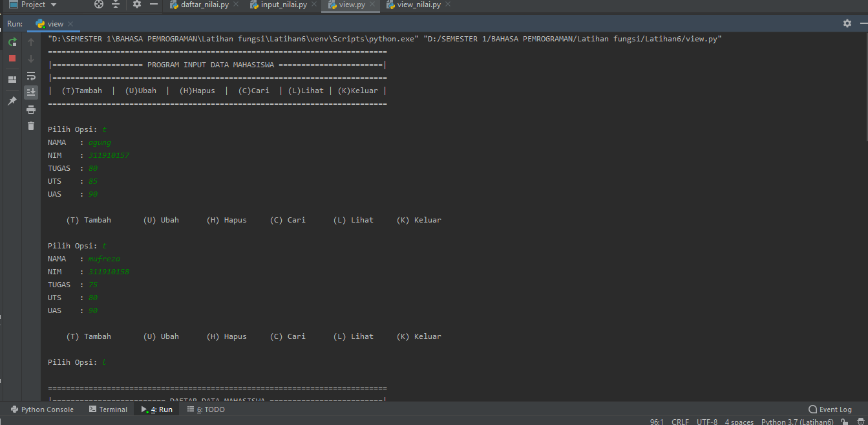Collapse all in Project panel
This screenshot has width=868, height=425.
116,5
